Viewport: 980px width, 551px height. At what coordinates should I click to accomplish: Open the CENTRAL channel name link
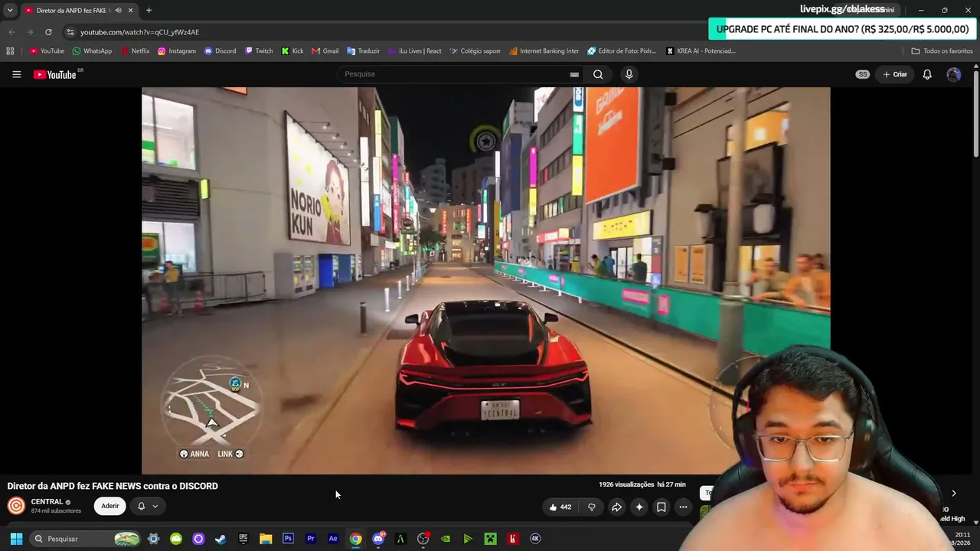pos(47,502)
